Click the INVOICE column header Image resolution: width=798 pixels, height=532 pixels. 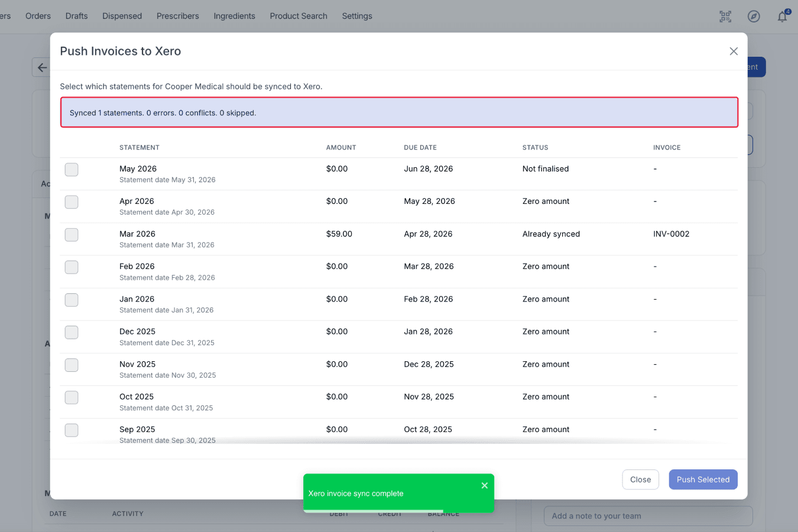667,148
